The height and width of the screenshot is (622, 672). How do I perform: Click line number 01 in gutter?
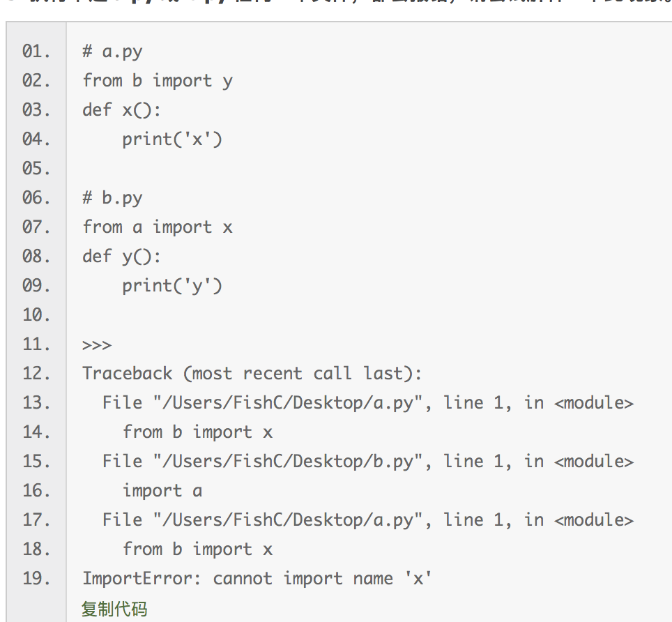coord(36,52)
